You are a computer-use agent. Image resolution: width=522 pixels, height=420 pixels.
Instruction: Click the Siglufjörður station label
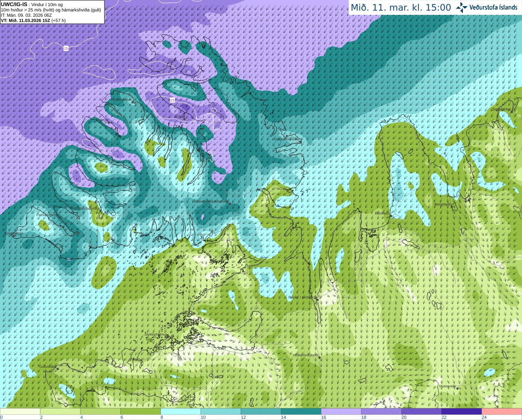[502, 109]
